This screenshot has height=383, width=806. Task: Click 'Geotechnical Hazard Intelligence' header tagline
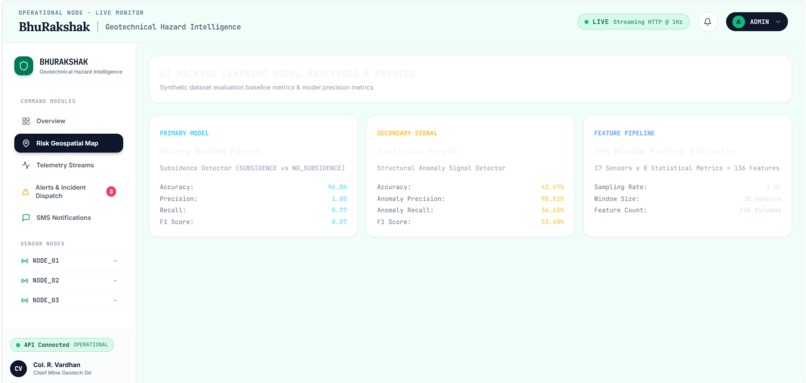tap(173, 27)
